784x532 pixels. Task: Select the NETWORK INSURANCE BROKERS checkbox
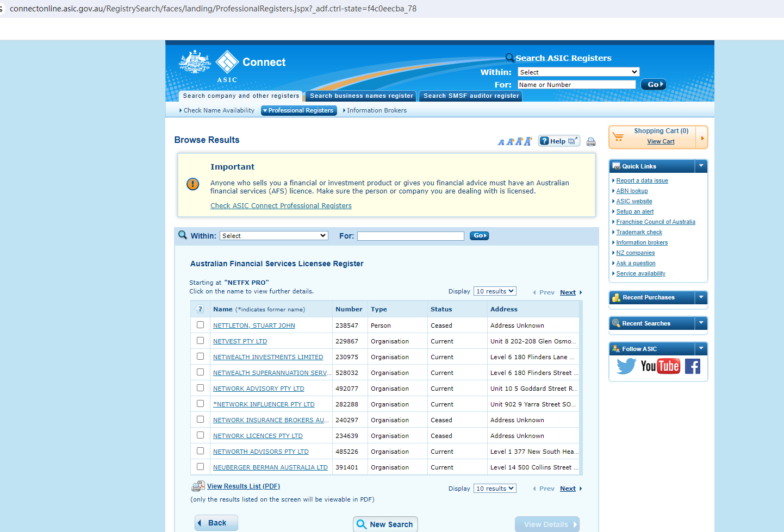pyautogui.click(x=200, y=420)
